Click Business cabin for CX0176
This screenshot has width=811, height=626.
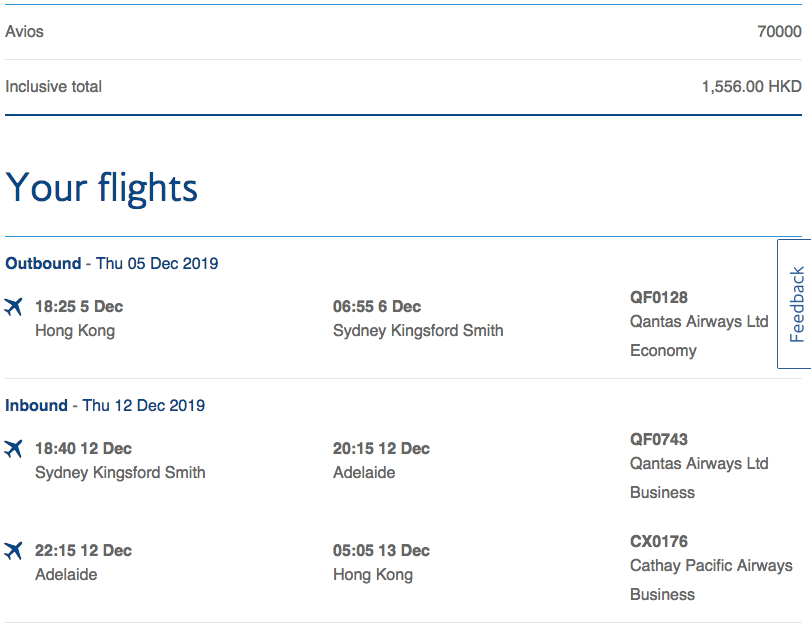662,594
